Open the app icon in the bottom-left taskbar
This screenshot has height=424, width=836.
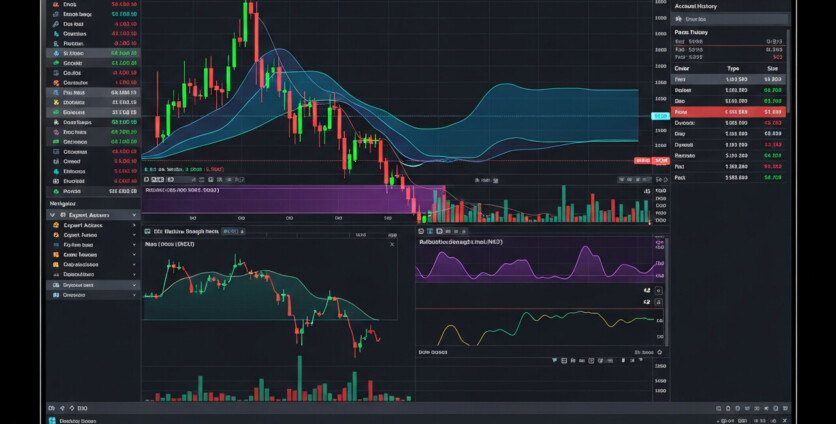tap(52, 421)
